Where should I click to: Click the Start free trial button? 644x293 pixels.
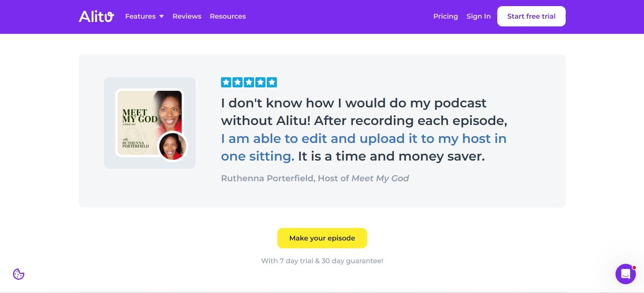pos(531,16)
